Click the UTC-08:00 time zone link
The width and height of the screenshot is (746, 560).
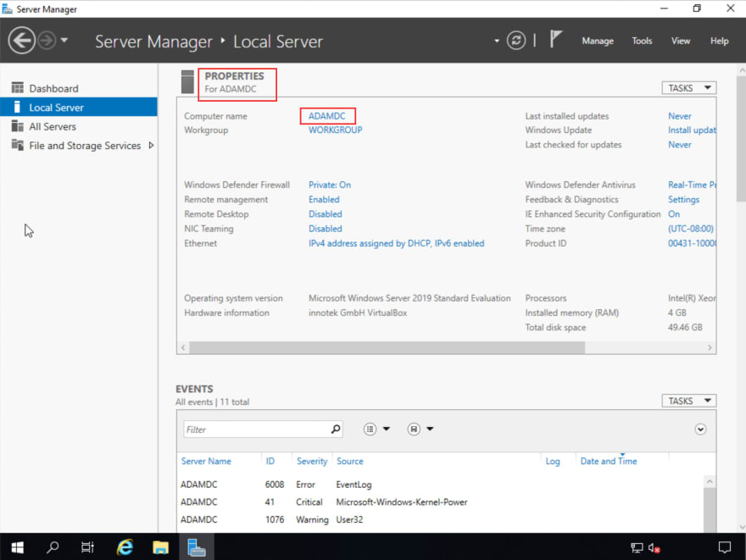click(x=691, y=229)
